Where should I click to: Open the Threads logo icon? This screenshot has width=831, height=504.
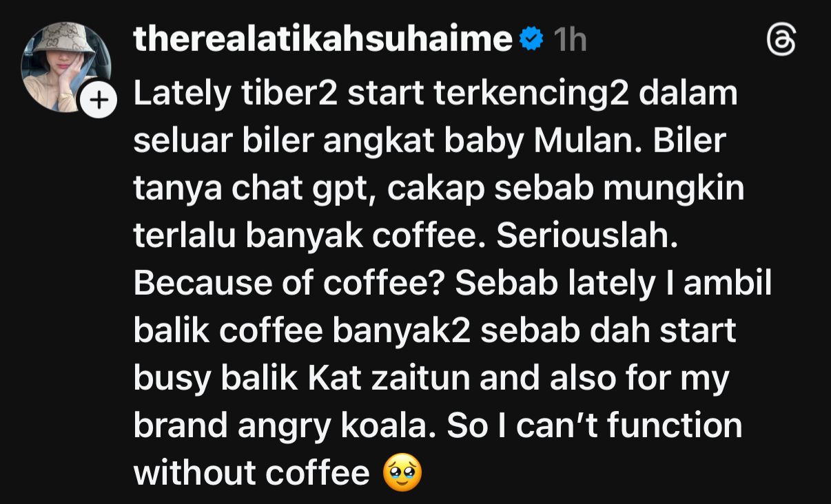point(781,41)
